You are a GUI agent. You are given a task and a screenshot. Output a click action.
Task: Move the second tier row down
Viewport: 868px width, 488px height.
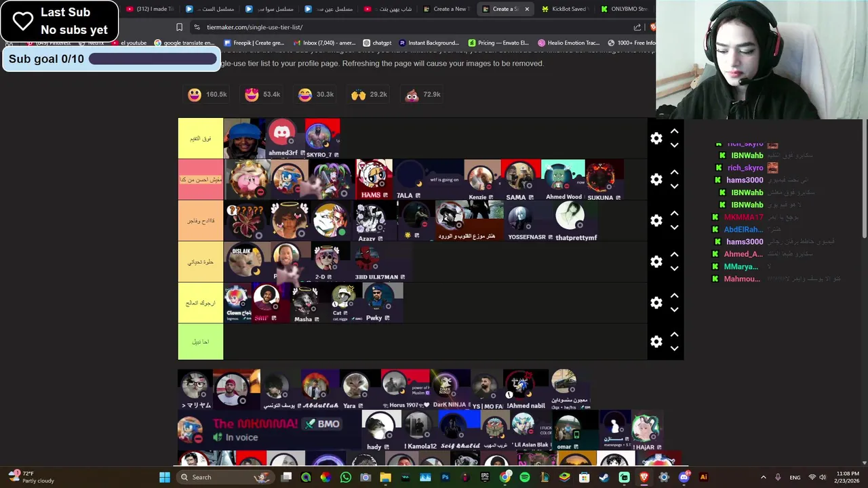tap(674, 186)
